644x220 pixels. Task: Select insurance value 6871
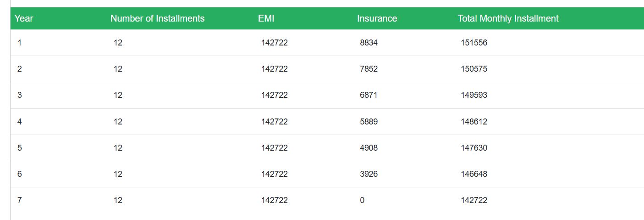click(x=369, y=95)
